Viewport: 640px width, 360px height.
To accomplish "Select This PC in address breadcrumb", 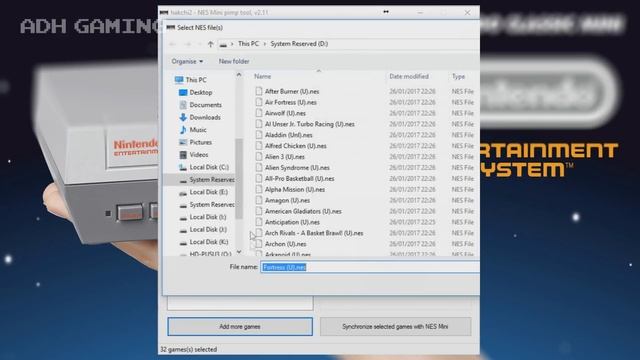I will pyautogui.click(x=248, y=44).
